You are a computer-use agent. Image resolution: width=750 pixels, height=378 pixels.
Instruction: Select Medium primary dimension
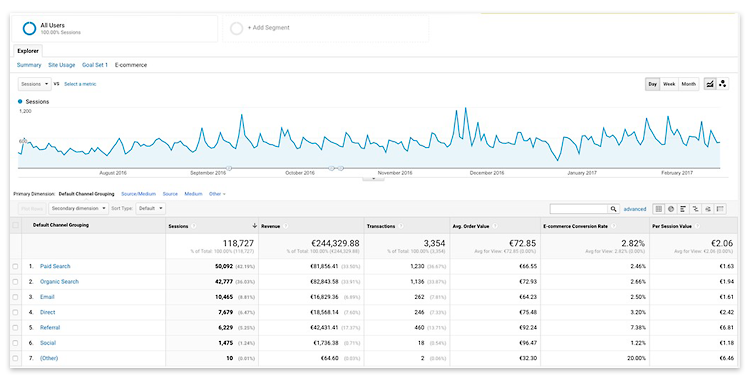[193, 194]
